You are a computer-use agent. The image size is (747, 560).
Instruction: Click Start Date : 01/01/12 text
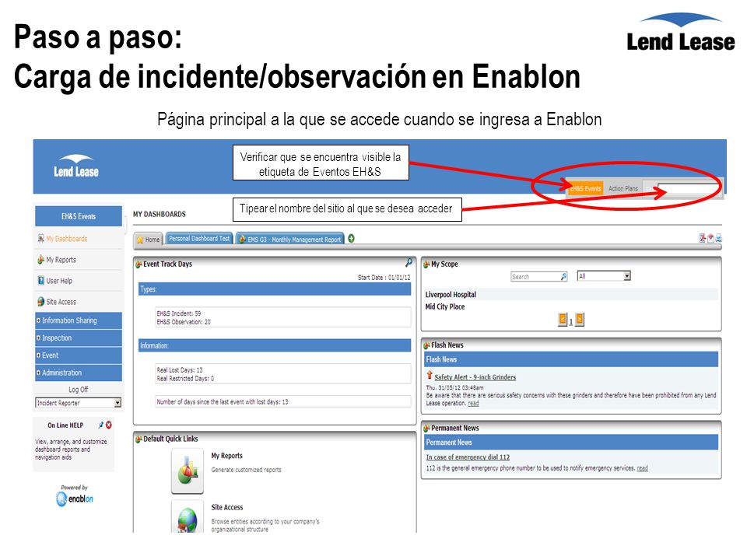384,277
